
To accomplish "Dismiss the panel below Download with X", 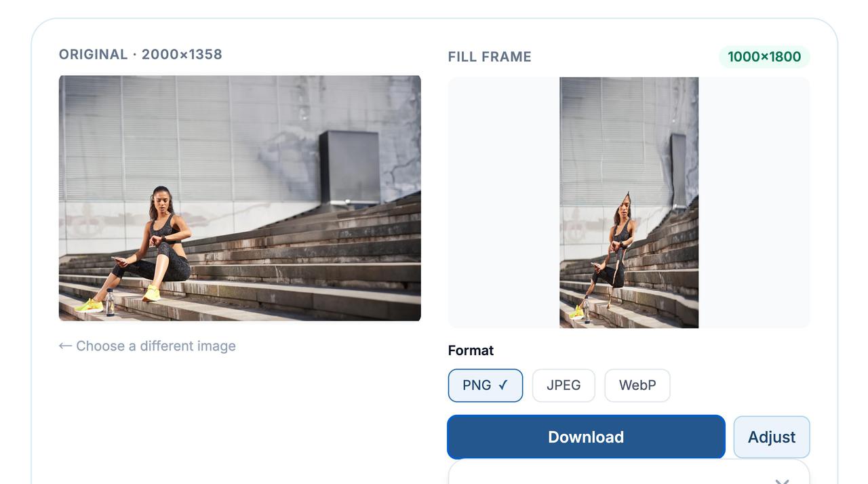I will click(x=782, y=481).
